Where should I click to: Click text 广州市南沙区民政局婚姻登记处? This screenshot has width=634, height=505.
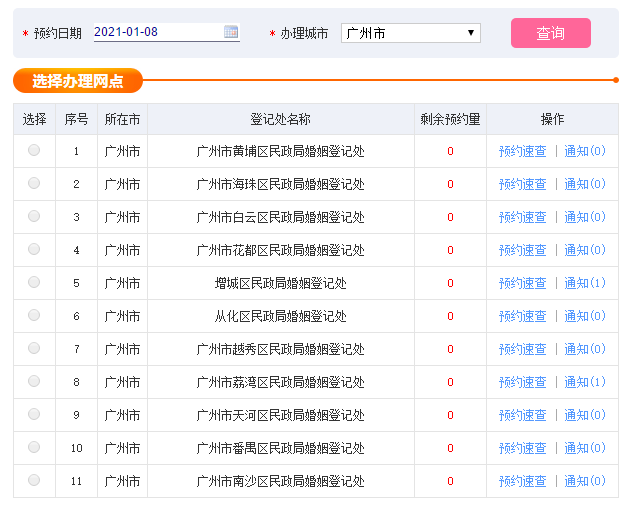click(280, 481)
